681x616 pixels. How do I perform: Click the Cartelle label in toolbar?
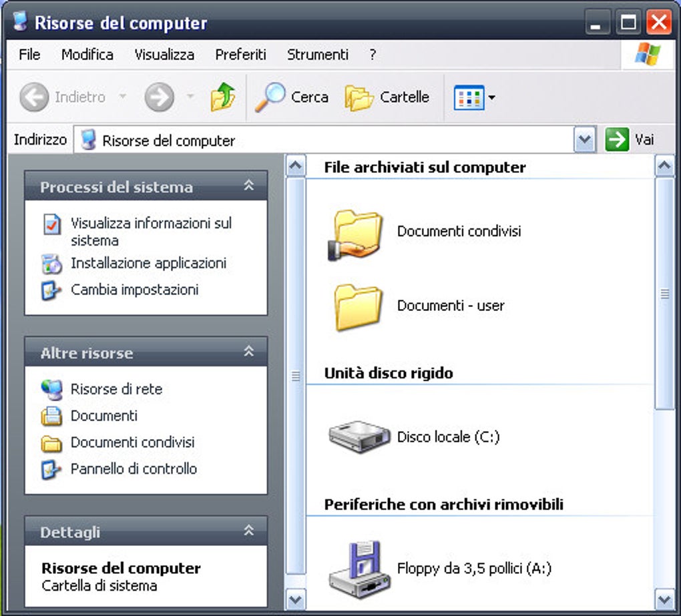405,97
